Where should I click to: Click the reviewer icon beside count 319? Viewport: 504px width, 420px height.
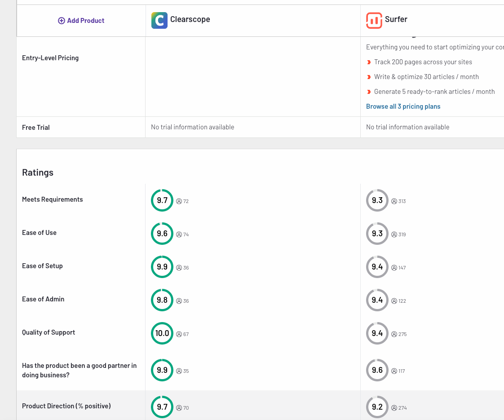point(394,234)
